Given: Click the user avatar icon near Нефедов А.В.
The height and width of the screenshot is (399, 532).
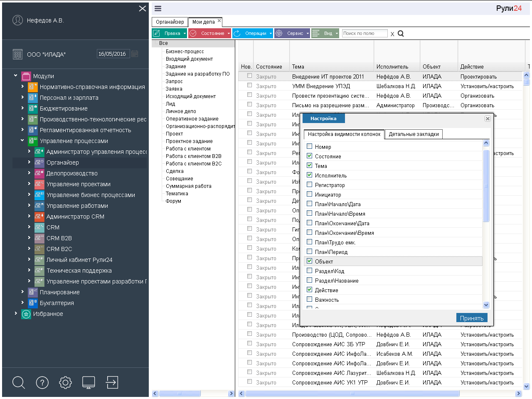Looking at the screenshot, I should 17,20.
